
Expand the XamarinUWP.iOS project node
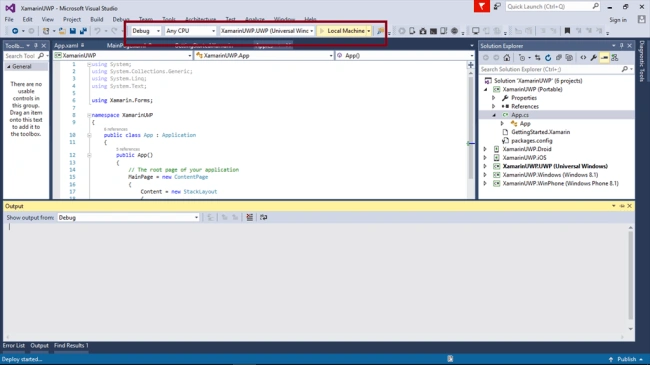pyautogui.click(x=485, y=158)
